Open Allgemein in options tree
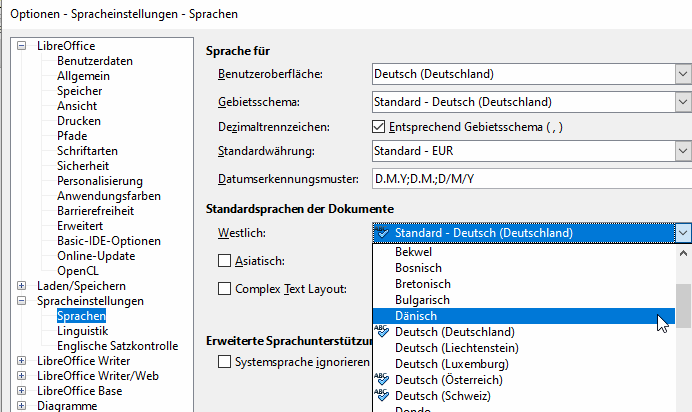Image resolution: width=692 pixels, height=412 pixels. [x=83, y=76]
